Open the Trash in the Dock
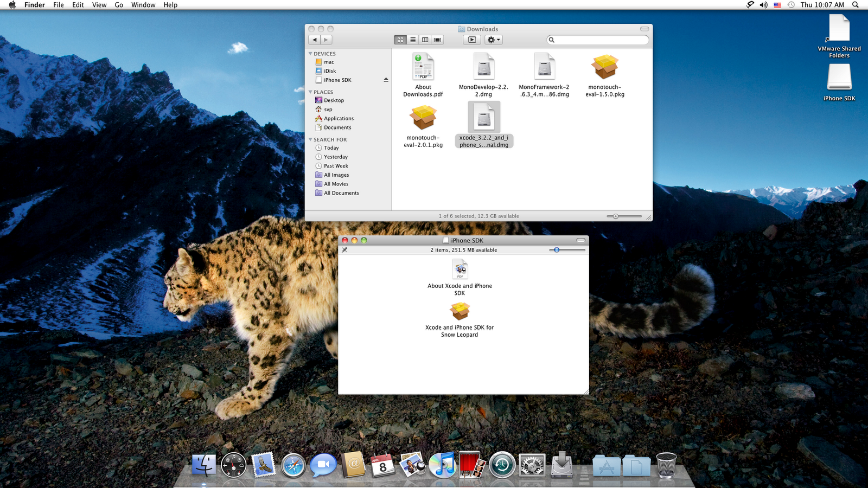Image resolution: width=868 pixels, height=488 pixels. [x=666, y=465]
